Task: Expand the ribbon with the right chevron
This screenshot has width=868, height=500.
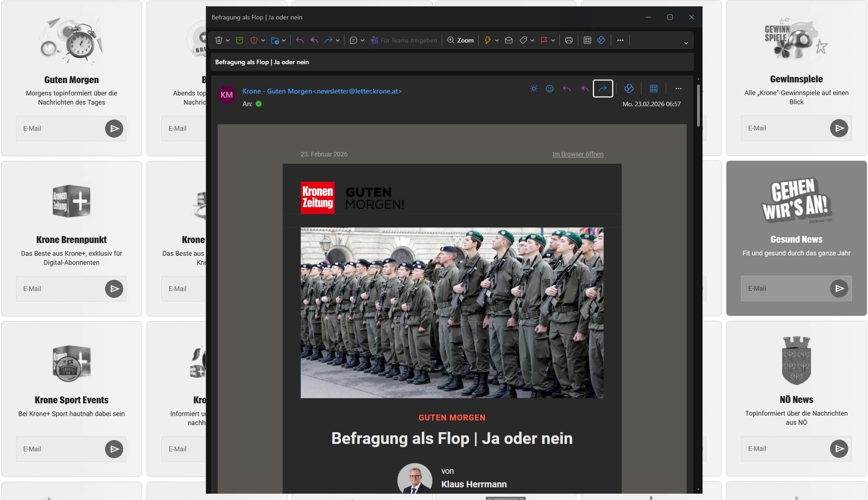Action: [686, 43]
